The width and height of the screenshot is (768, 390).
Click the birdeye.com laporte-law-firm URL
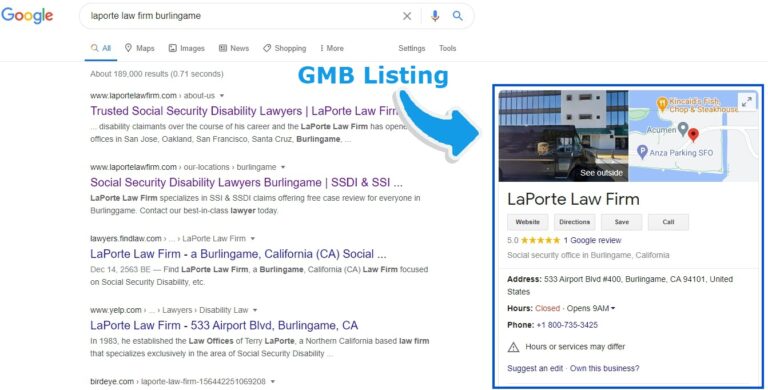click(178, 382)
